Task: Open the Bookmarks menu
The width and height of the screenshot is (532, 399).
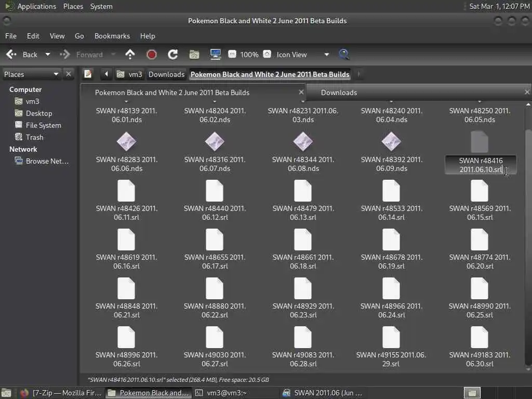Action: (112, 36)
